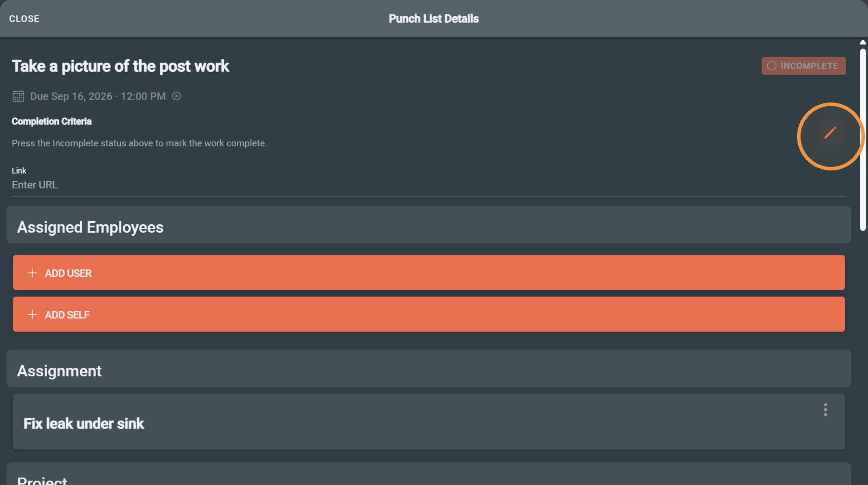Click the plus icon in ADD USER

click(32, 273)
